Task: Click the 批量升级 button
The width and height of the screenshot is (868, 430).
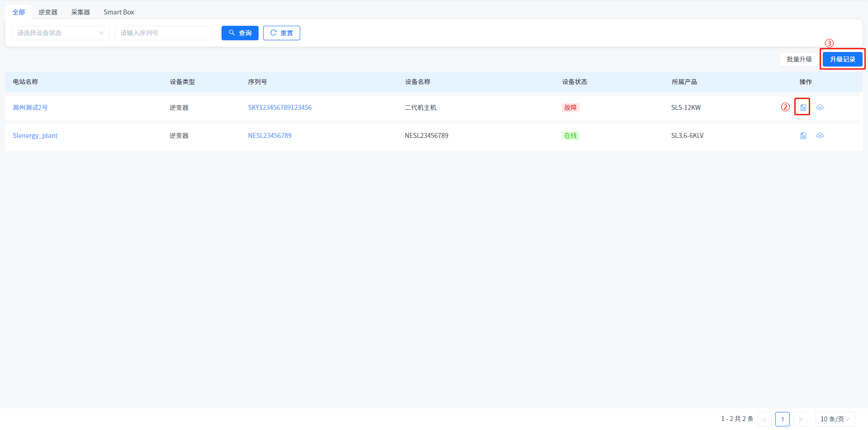Action: click(799, 59)
